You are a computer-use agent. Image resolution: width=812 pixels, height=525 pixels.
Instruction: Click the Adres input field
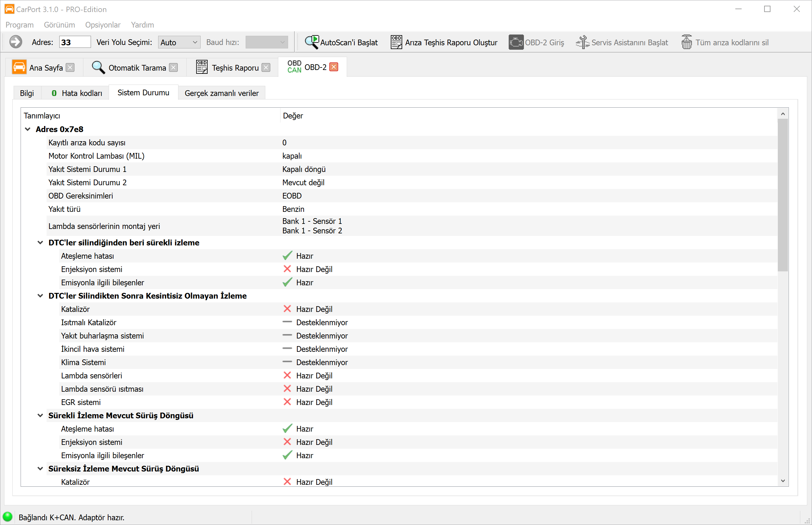pyautogui.click(x=75, y=42)
